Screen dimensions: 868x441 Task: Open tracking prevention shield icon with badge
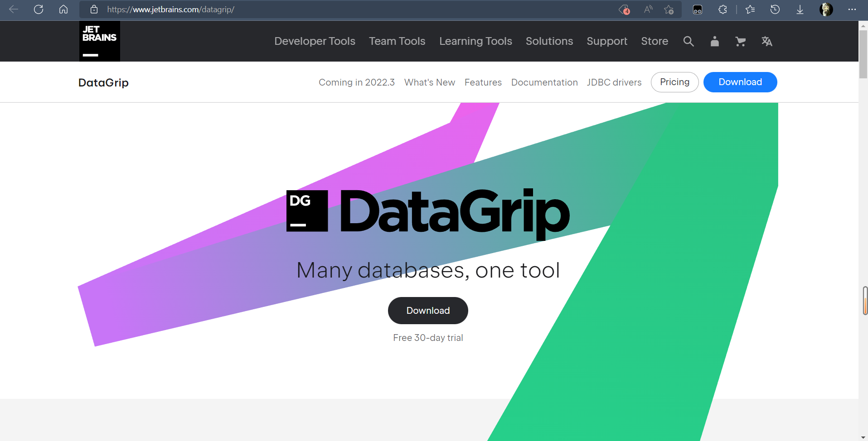(x=624, y=10)
